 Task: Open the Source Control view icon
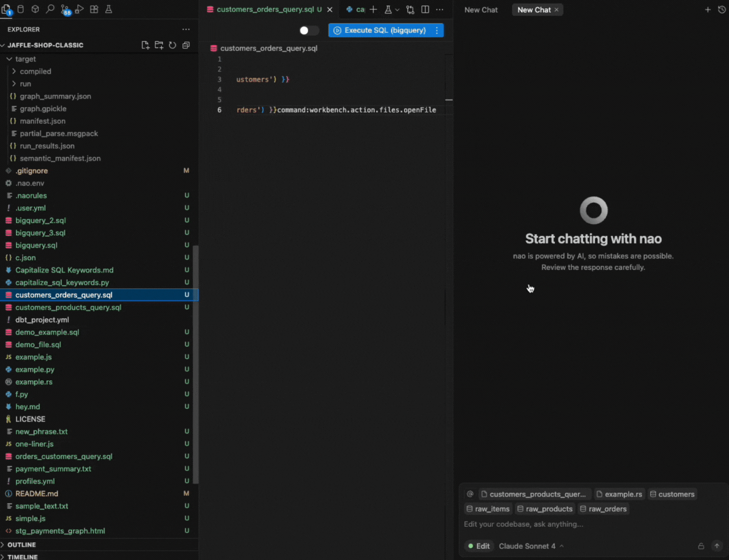pyautogui.click(x=65, y=10)
